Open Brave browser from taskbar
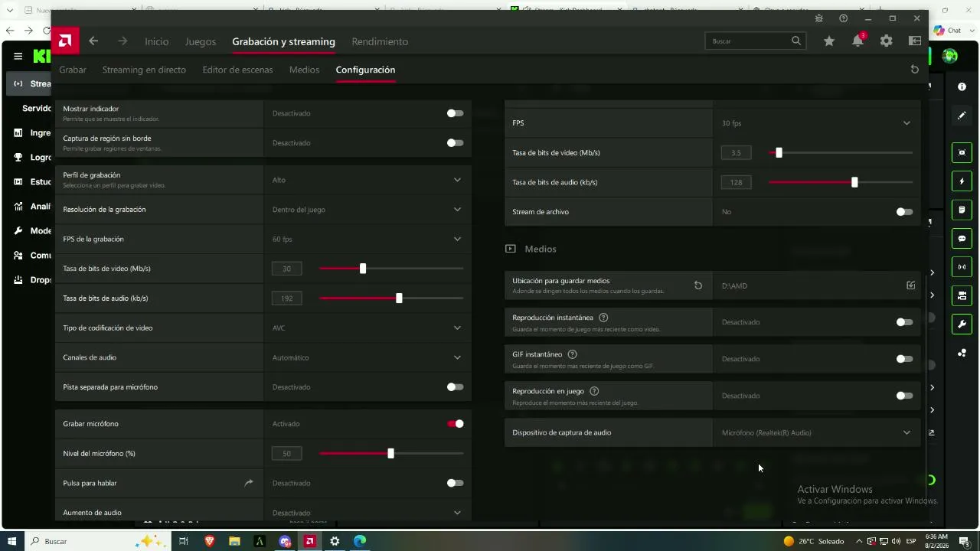 click(209, 541)
